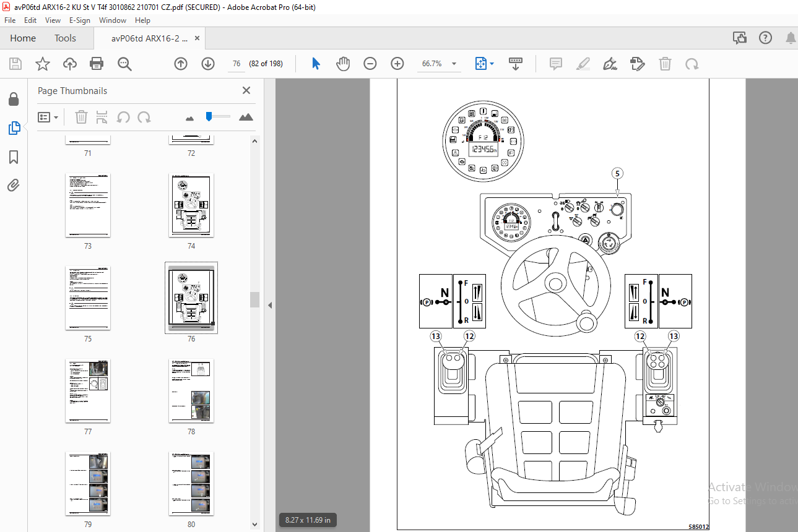Add a bookmark with the star icon
The image size is (798, 532).
pyautogui.click(x=42, y=64)
